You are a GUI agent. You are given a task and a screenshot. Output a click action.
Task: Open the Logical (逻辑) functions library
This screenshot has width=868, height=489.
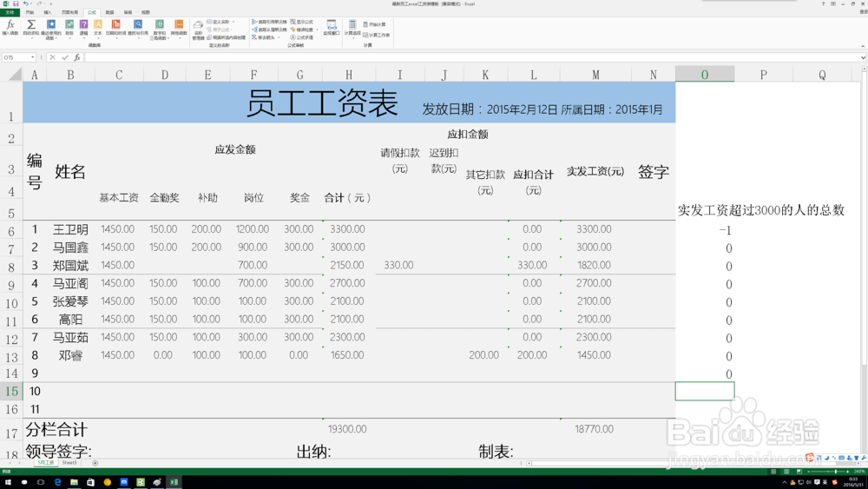coord(83,29)
